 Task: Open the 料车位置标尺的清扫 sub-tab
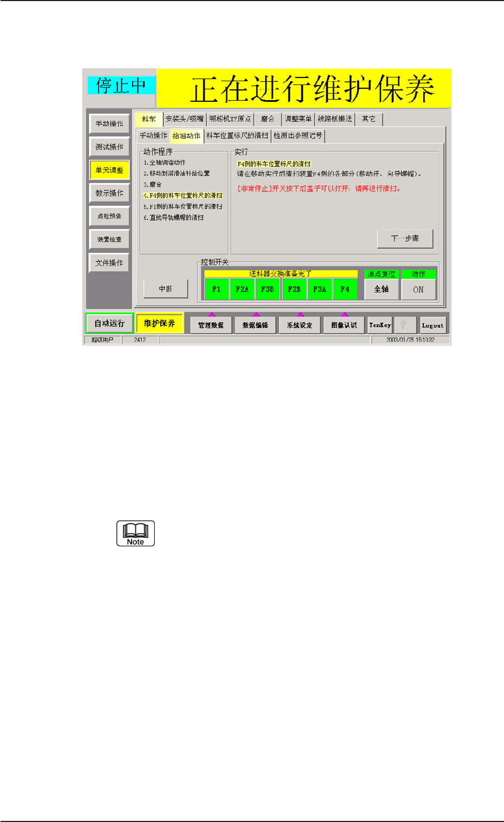click(237, 136)
